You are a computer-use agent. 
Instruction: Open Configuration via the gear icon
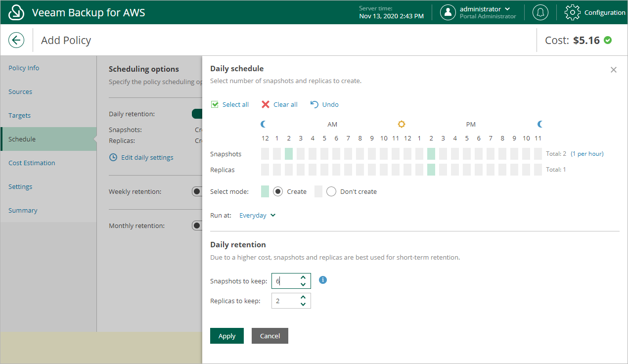coord(572,12)
